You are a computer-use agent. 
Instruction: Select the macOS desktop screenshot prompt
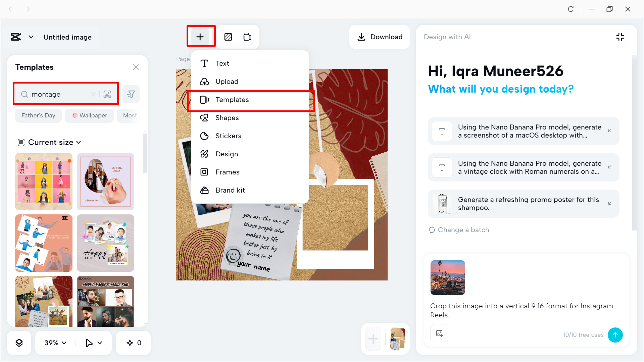tap(524, 131)
